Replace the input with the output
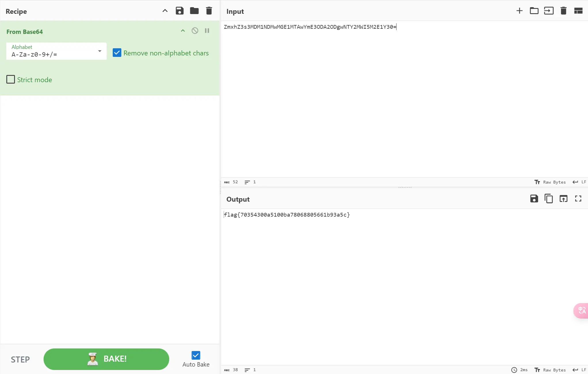 [563, 198]
